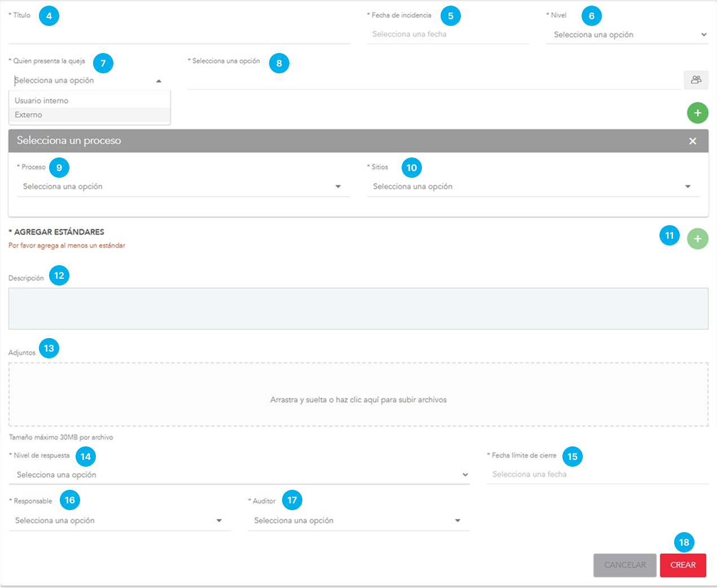717x588 pixels.
Task: Open the Nivel dropdown
Action: click(x=626, y=35)
